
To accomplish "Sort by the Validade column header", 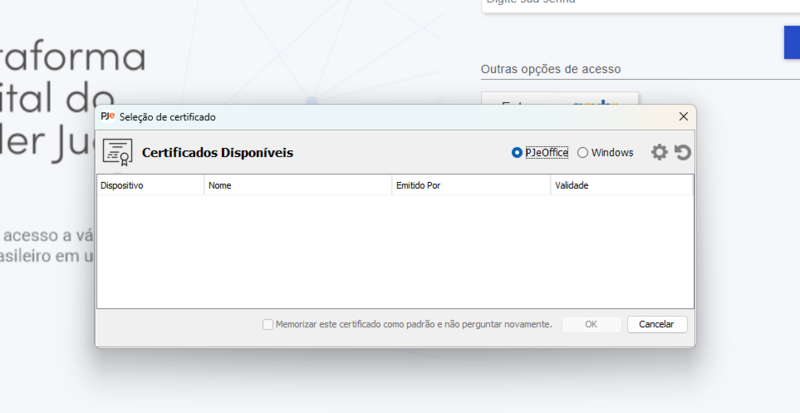I will (622, 185).
